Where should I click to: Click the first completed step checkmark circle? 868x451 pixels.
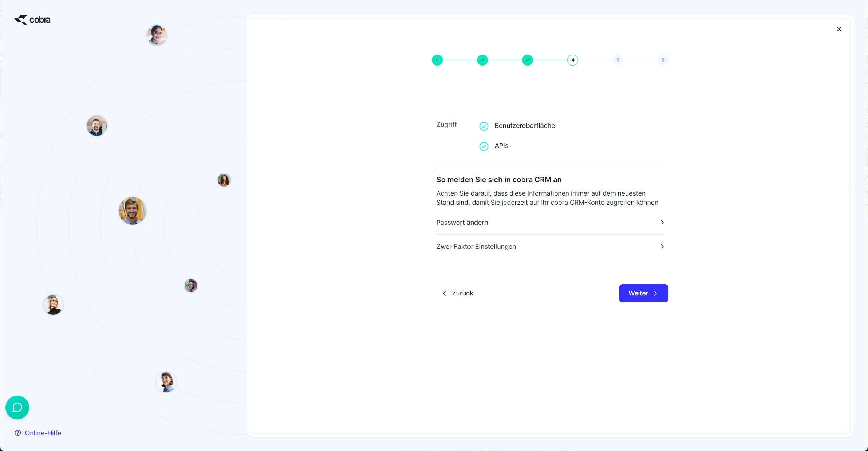pos(437,60)
